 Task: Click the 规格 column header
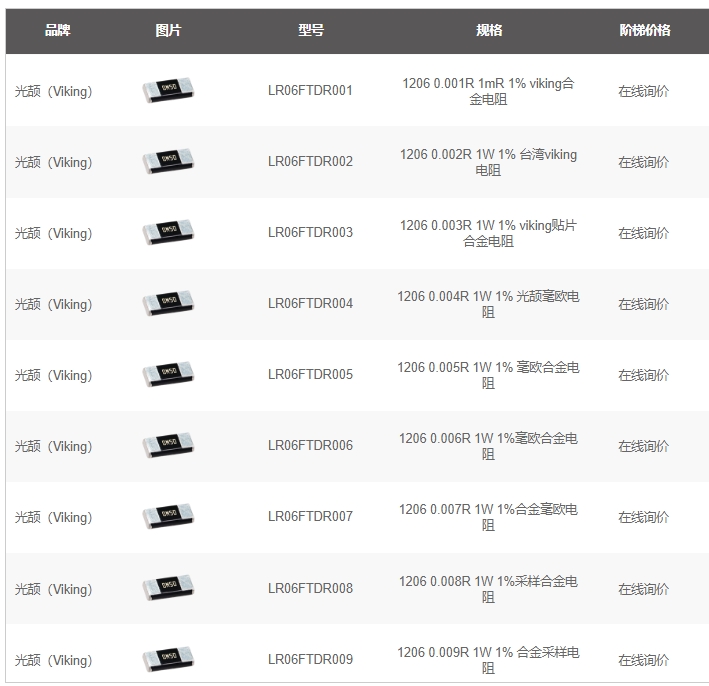tap(488, 31)
